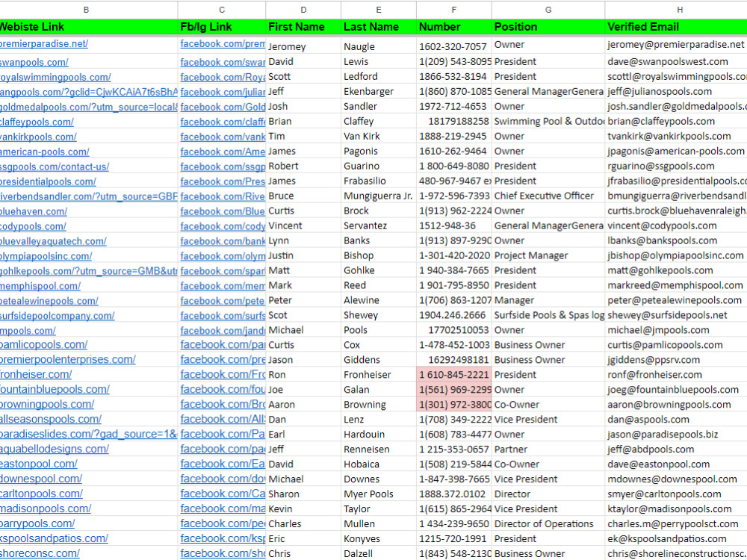Image resolution: width=747 pixels, height=560 pixels.
Task: Click the 'Verified Email' header cell
Action: 677,27
